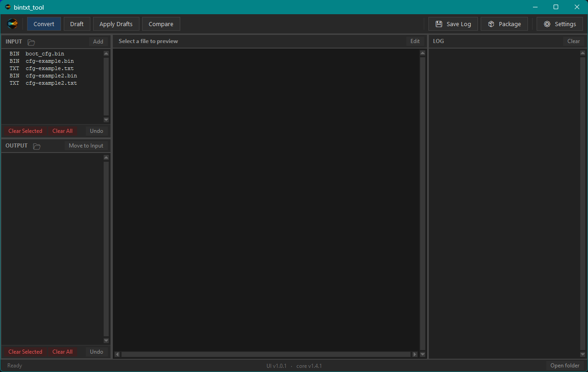The height and width of the screenshot is (372, 588).
Task: Click Edit in the preview header
Action: (415, 41)
